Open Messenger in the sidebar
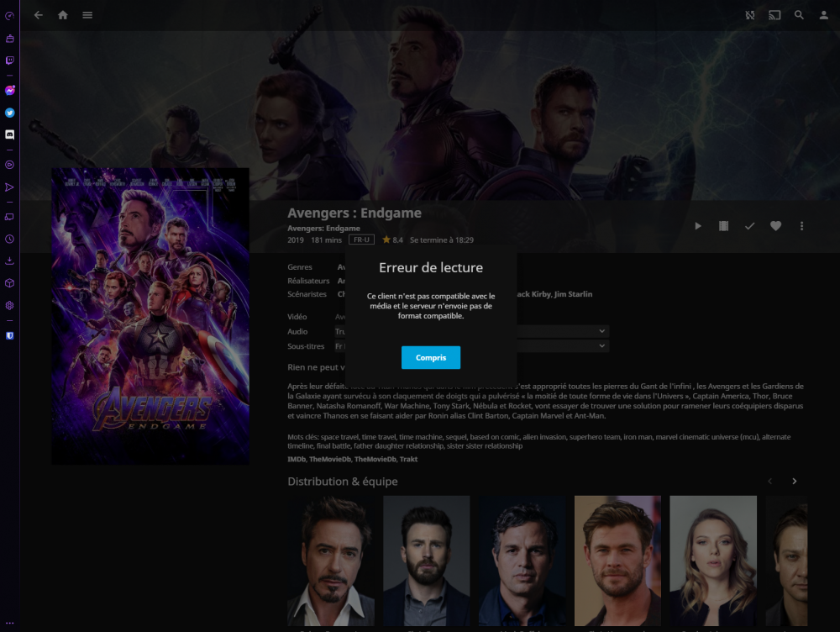 click(x=9, y=91)
